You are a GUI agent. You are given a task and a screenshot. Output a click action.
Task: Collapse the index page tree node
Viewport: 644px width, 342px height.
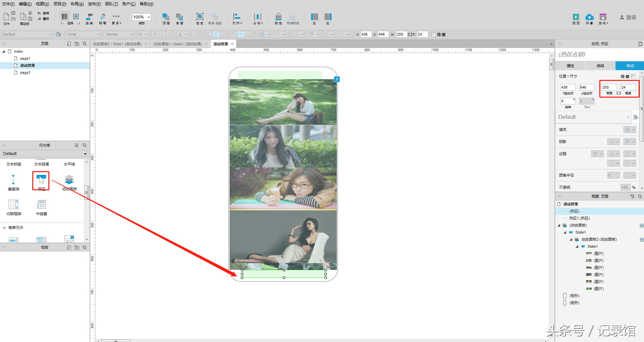[4, 51]
